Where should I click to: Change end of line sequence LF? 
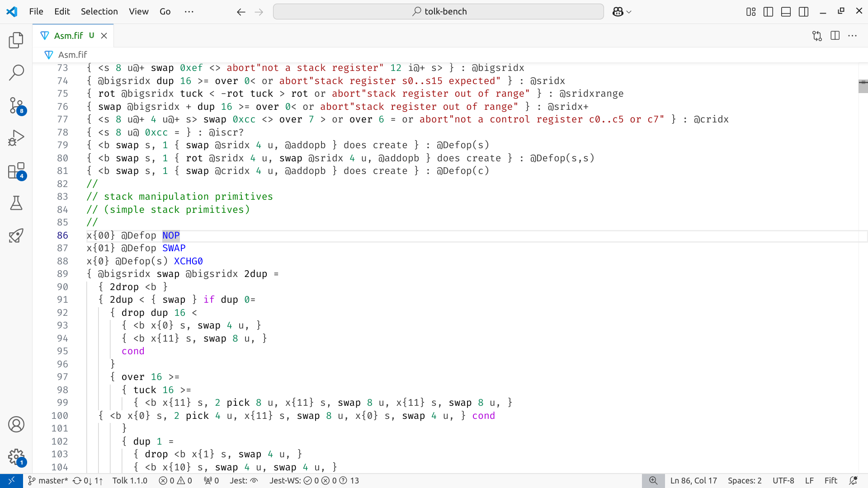click(x=809, y=481)
